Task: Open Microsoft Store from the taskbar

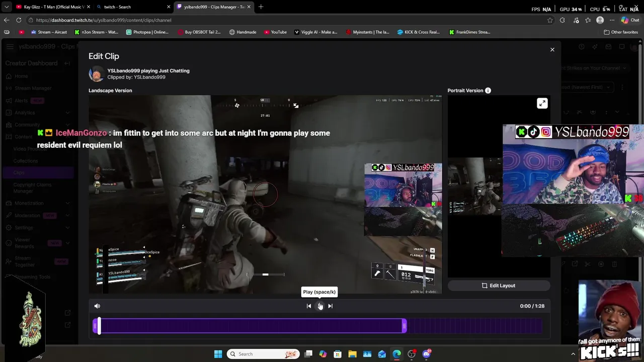Action: 338,354
